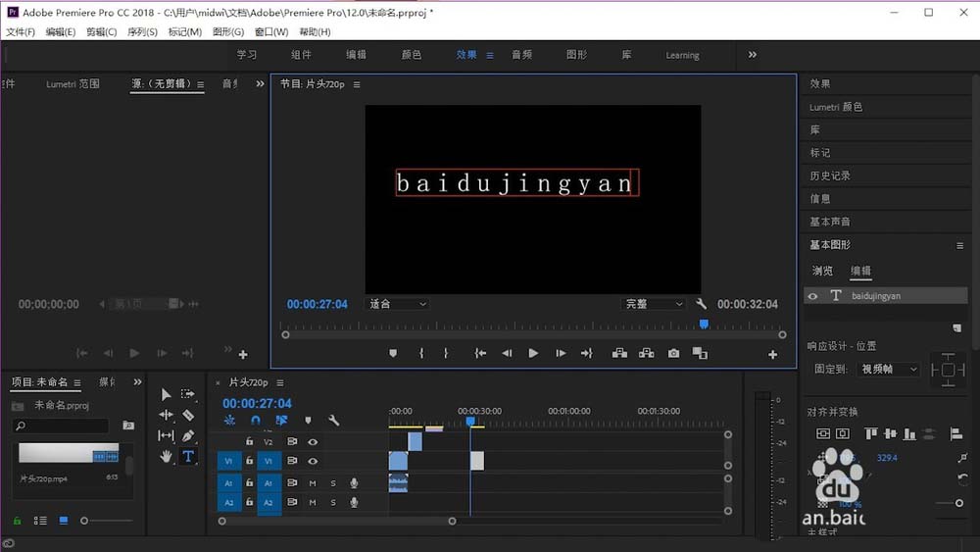Open the 完整 playback resolution dropdown
The width and height of the screenshot is (980, 552).
[654, 304]
